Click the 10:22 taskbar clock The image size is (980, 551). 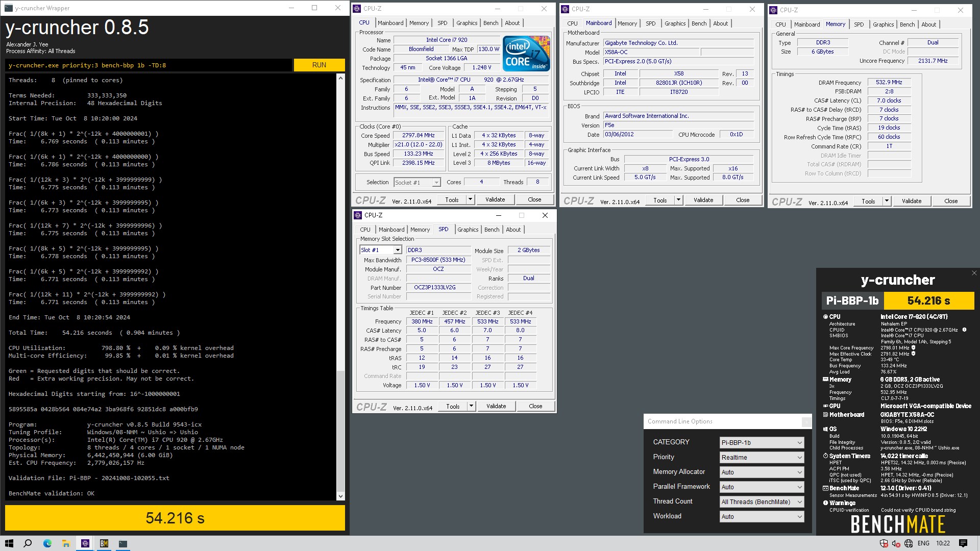tap(943, 543)
